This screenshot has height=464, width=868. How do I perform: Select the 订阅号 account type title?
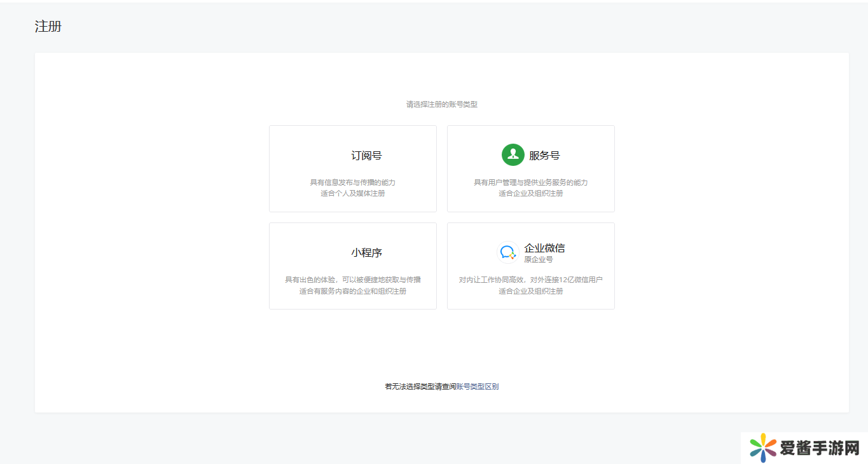tap(366, 156)
